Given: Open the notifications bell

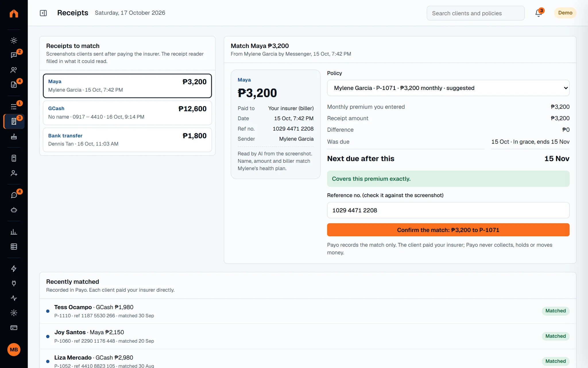Looking at the screenshot, I should click(x=539, y=13).
